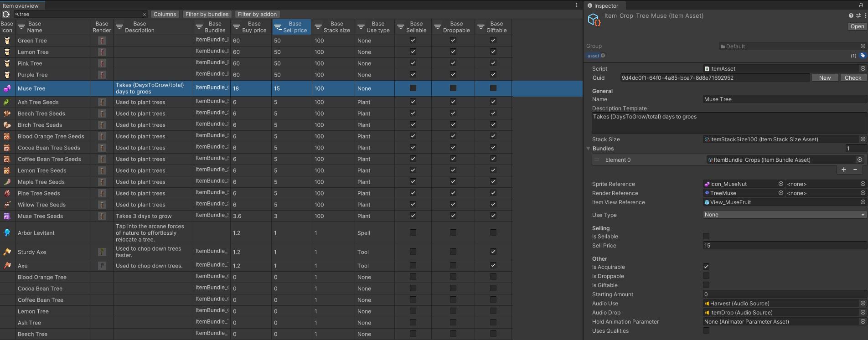This screenshot has height=340, width=868.
Task: Click the refresh icon beside the search field
Action: pyautogui.click(x=6, y=14)
